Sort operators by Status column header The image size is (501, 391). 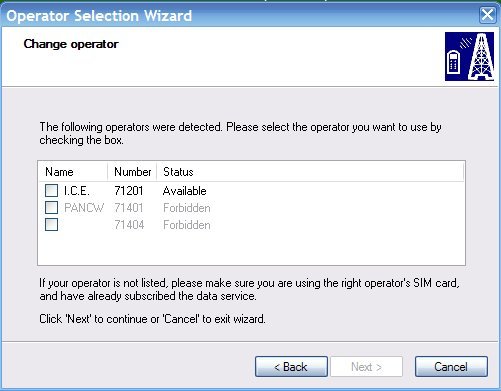coord(310,172)
